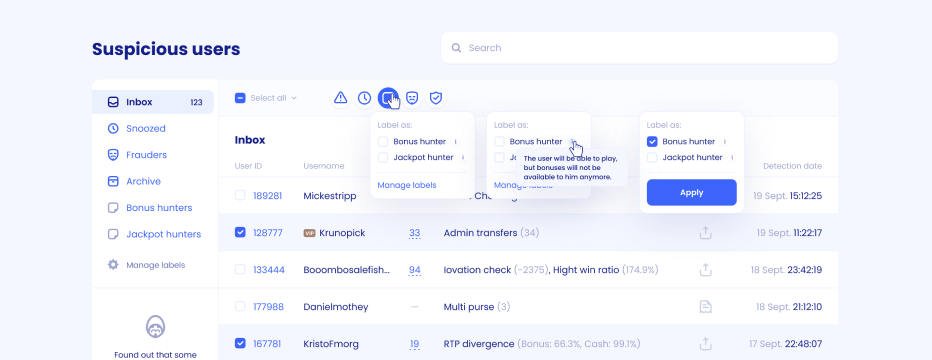932x360 pixels.
Task: Expand the 33 count for Krunopick
Action: (414, 233)
